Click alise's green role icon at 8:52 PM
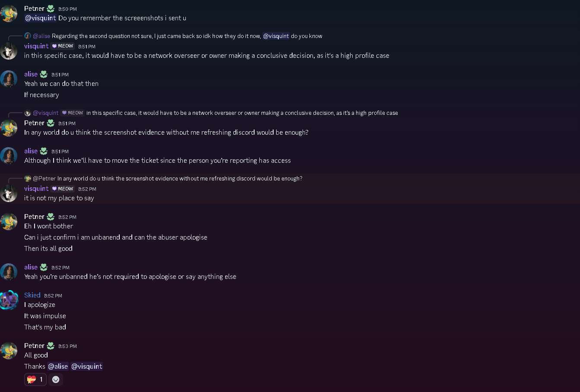The width and height of the screenshot is (580, 392). click(x=44, y=267)
